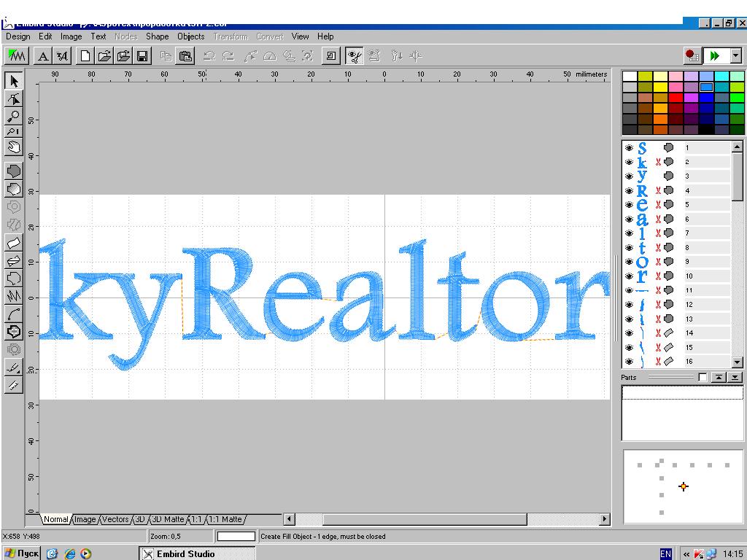The width and height of the screenshot is (747, 560).
Task: Hide object 1 using its eye icon
Action: click(x=629, y=148)
